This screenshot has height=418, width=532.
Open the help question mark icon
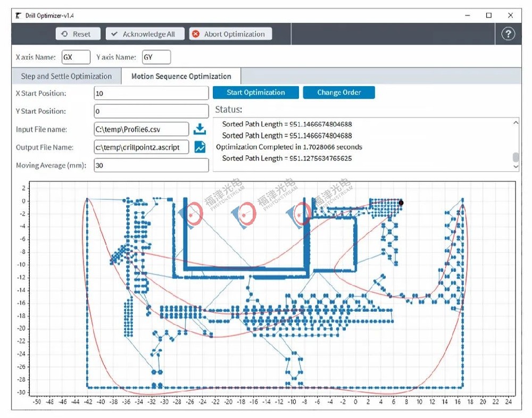508,34
